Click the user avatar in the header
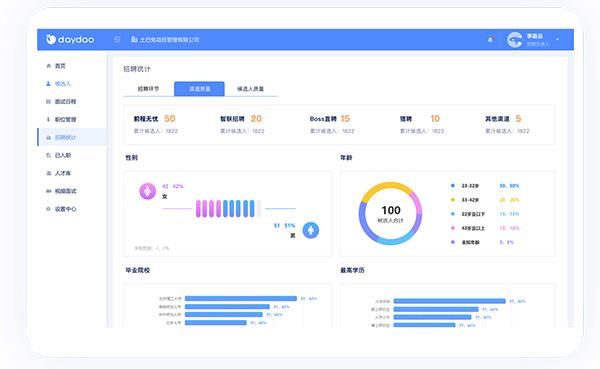Viewport: 600px width, 369px height. coord(515,40)
